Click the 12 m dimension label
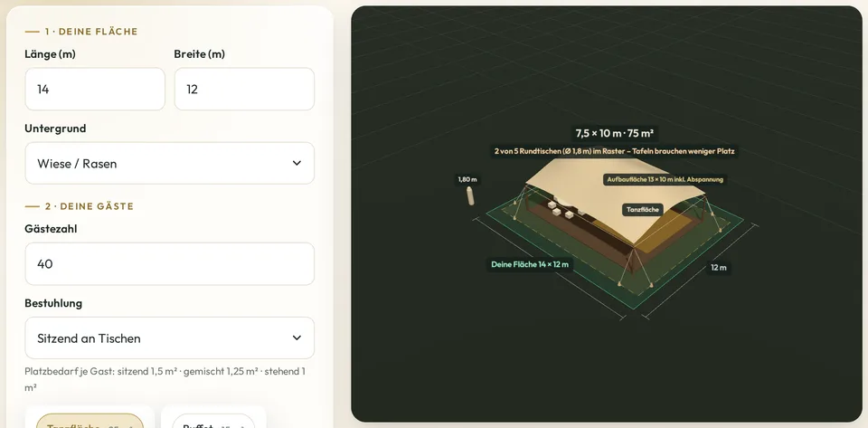The image size is (868, 428). pos(719,268)
